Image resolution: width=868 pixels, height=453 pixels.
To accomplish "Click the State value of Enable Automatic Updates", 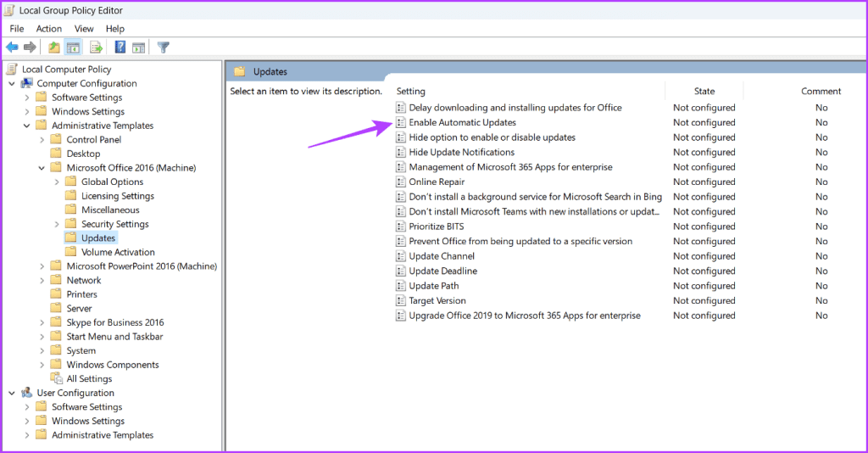I will point(704,122).
